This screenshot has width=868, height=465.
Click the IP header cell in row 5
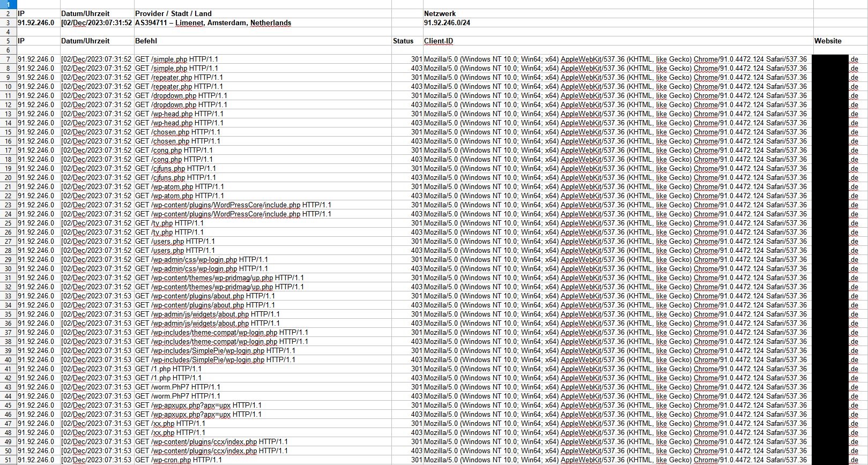coord(38,41)
